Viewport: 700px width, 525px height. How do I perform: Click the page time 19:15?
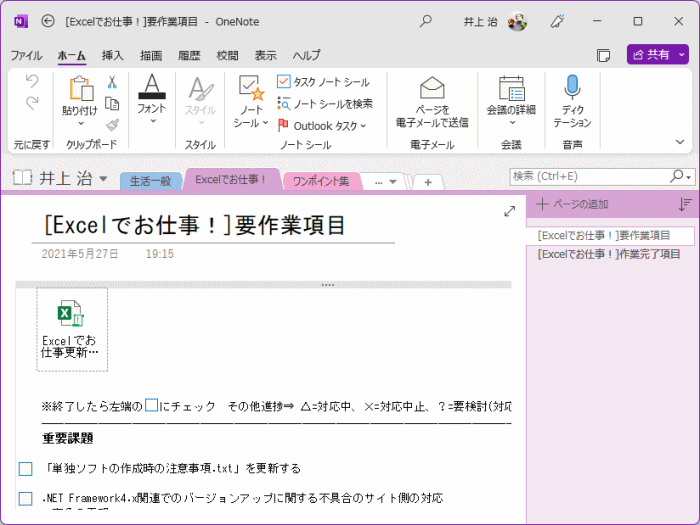pyautogui.click(x=160, y=254)
